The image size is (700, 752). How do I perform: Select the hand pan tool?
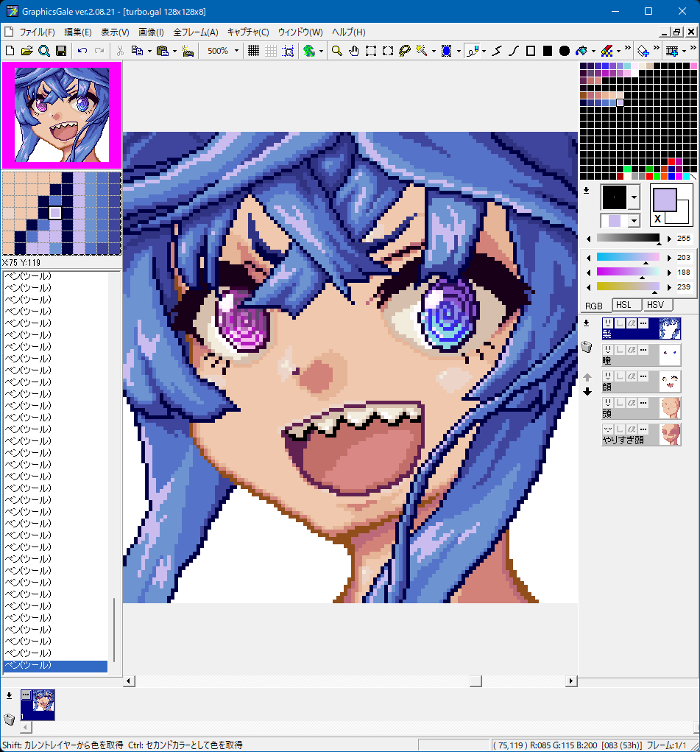[x=354, y=51]
